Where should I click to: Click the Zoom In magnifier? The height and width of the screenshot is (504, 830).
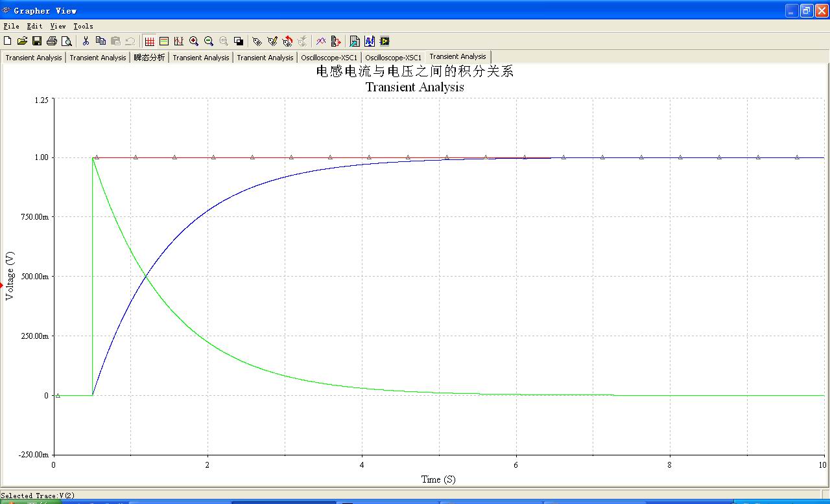click(x=194, y=41)
